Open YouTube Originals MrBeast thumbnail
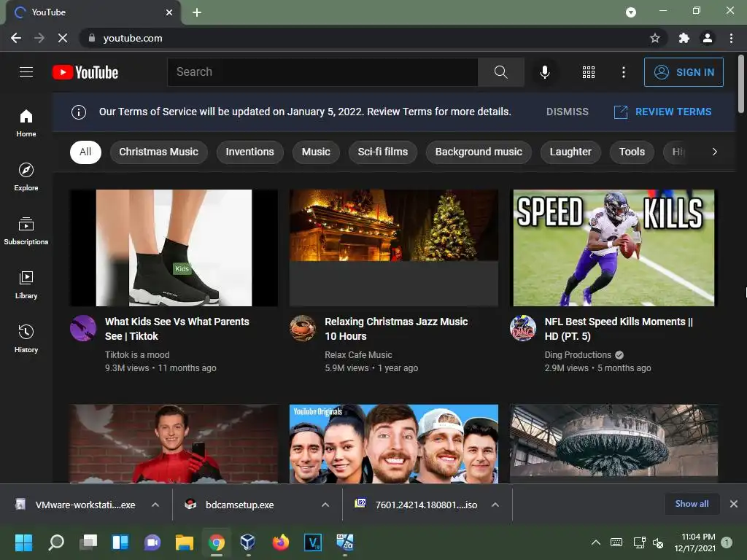 (394, 444)
